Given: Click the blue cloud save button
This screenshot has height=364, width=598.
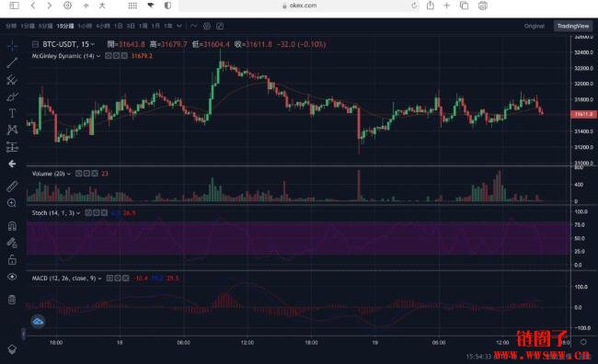Looking at the screenshot, I should click(x=38, y=322).
